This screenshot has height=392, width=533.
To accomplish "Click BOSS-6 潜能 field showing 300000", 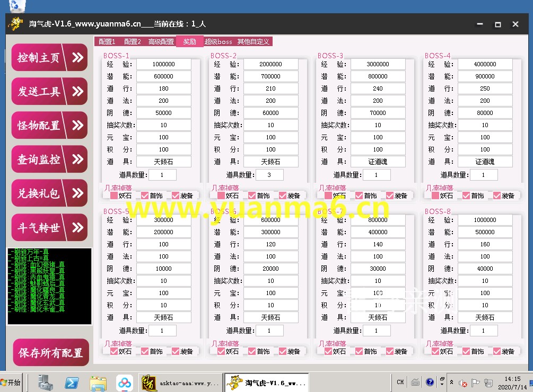I will [x=270, y=232].
